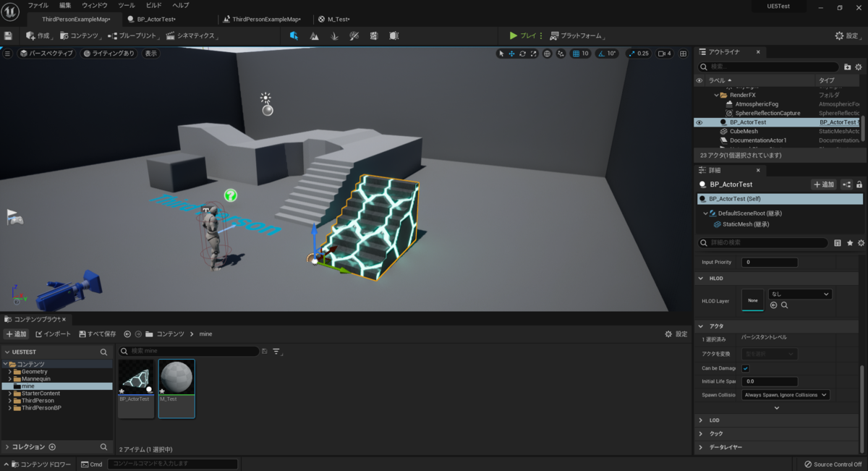The width and height of the screenshot is (868, 471).
Task: Click すべて保存 button
Action: pos(96,334)
